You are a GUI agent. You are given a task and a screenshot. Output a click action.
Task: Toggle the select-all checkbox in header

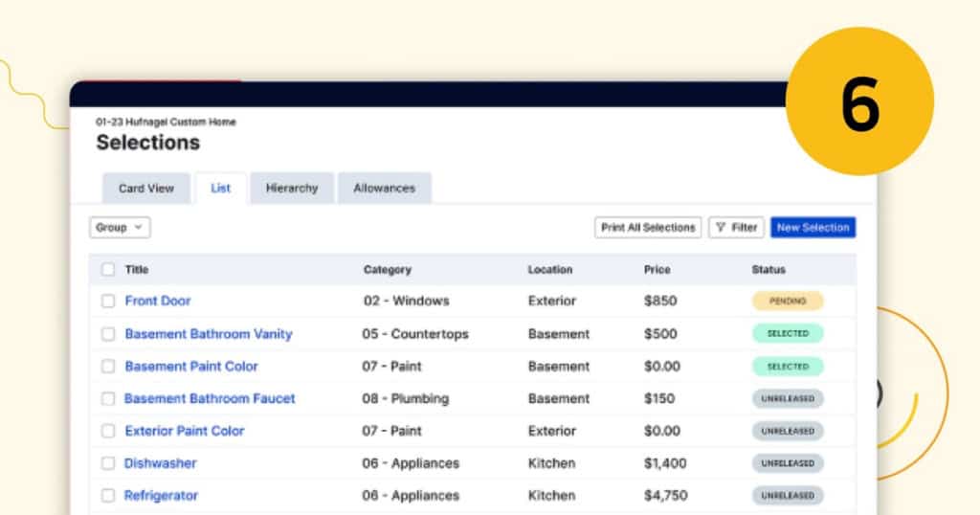(108, 270)
